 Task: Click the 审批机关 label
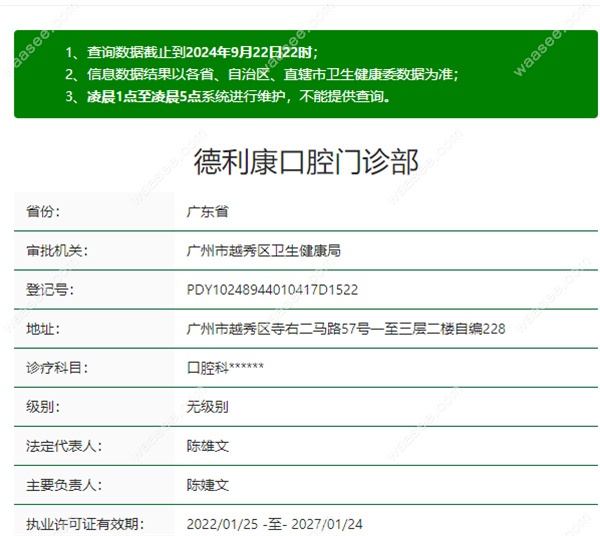tap(57, 251)
